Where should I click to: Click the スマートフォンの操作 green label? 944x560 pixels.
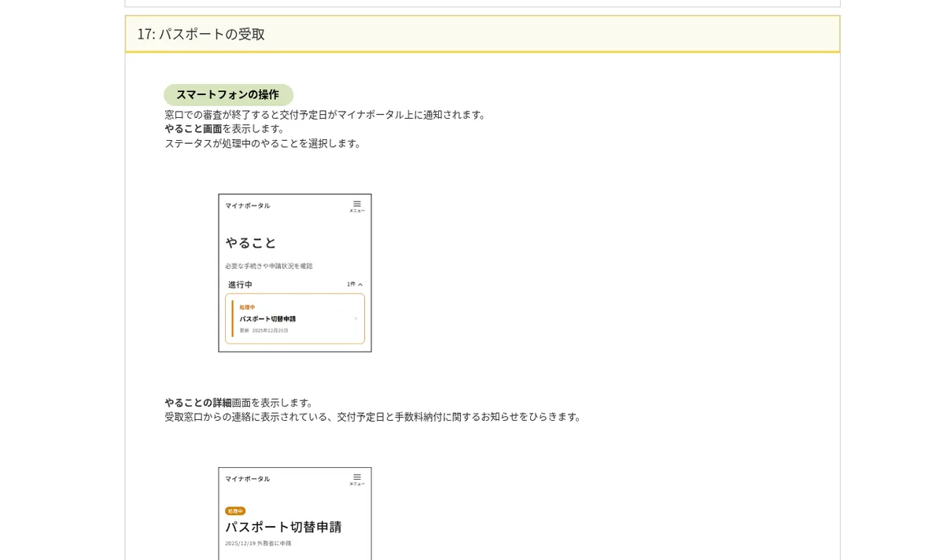click(228, 94)
